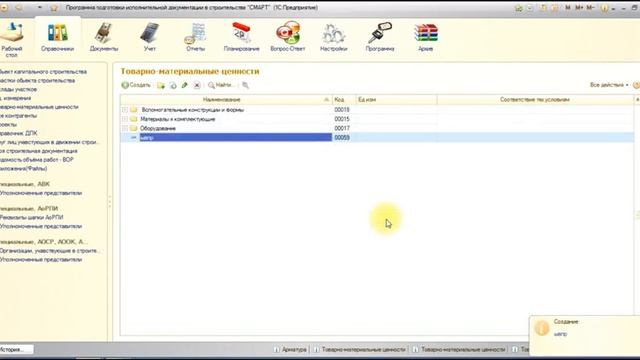Click the Ед.изм column header

tap(396, 100)
